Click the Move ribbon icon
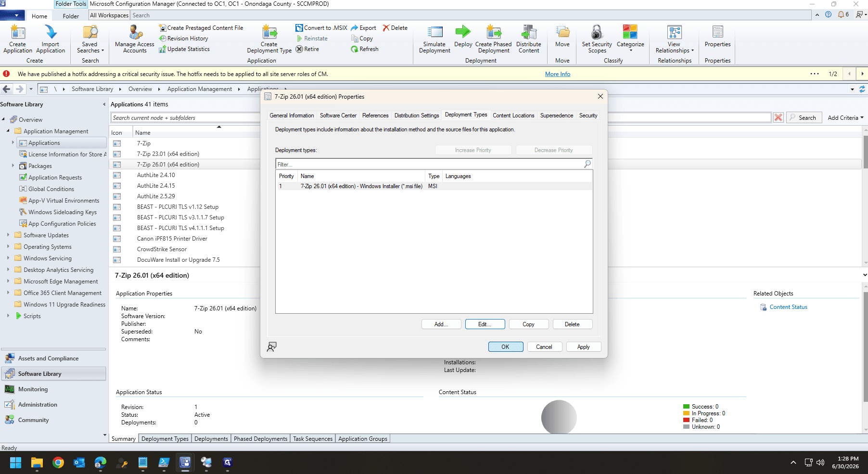 562,37
